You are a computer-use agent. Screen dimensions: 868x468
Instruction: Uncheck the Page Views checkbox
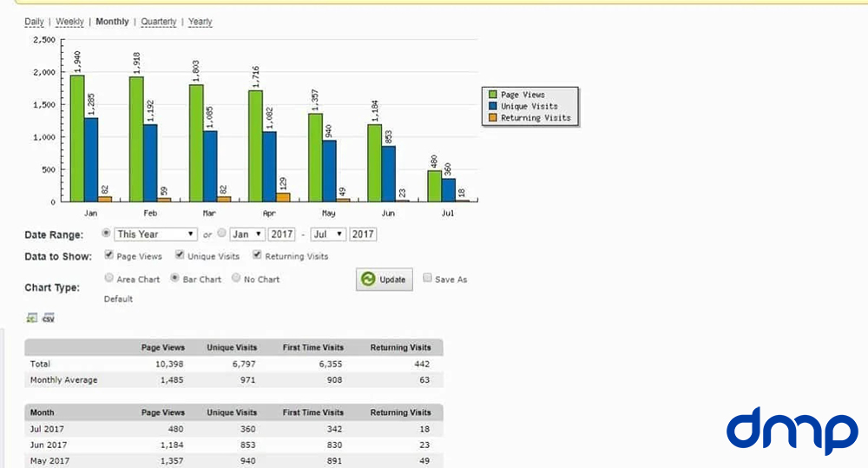[108, 256]
